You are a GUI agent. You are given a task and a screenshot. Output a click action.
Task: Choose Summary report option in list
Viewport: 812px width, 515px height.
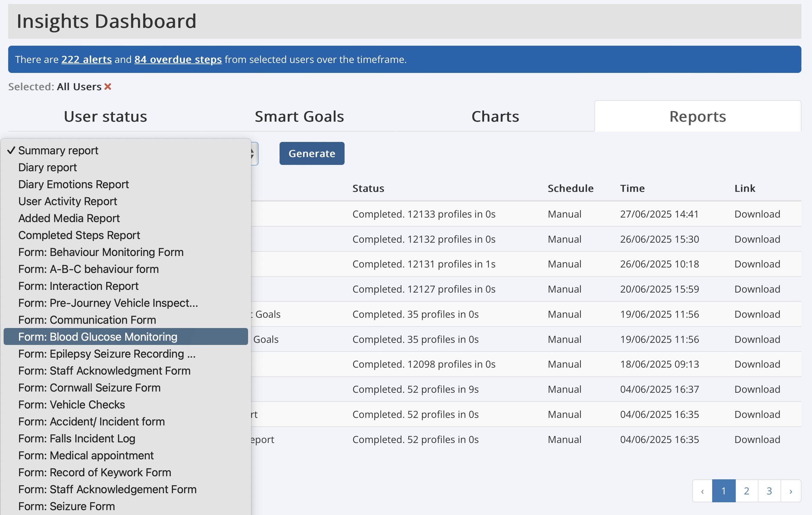[x=58, y=150]
